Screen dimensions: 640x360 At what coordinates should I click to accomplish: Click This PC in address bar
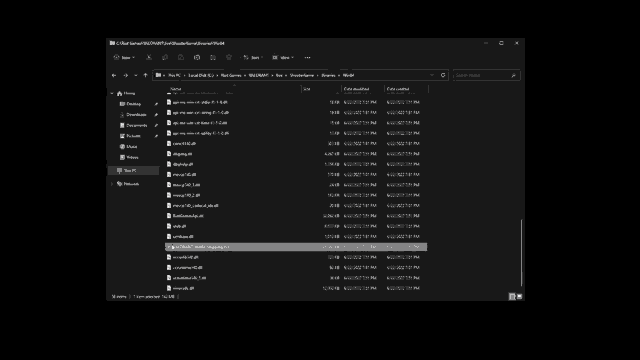coord(174,76)
